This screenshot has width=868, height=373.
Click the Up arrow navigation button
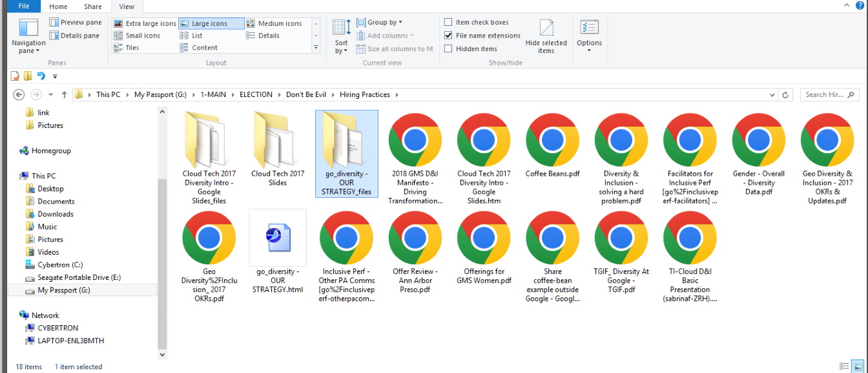tap(65, 94)
